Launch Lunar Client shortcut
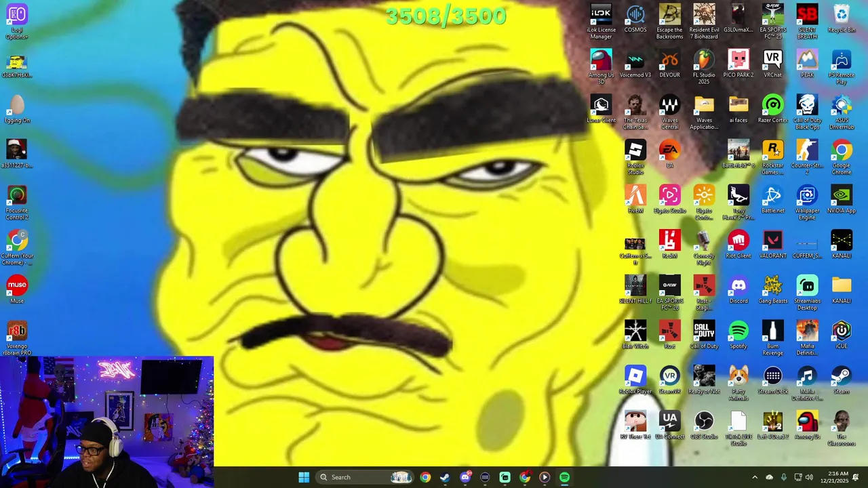 coord(601,108)
